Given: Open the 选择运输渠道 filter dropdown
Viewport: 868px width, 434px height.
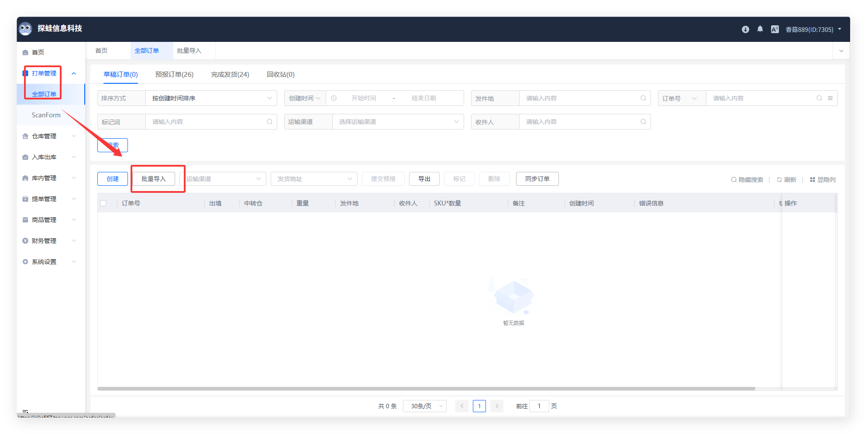Looking at the screenshot, I should pyautogui.click(x=398, y=122).
